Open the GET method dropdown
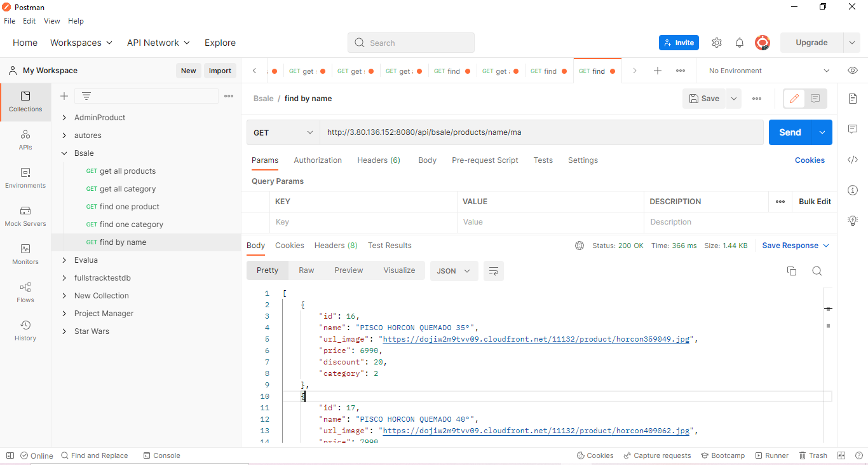Viewport: 868px width, 465px height. [283, 132]
